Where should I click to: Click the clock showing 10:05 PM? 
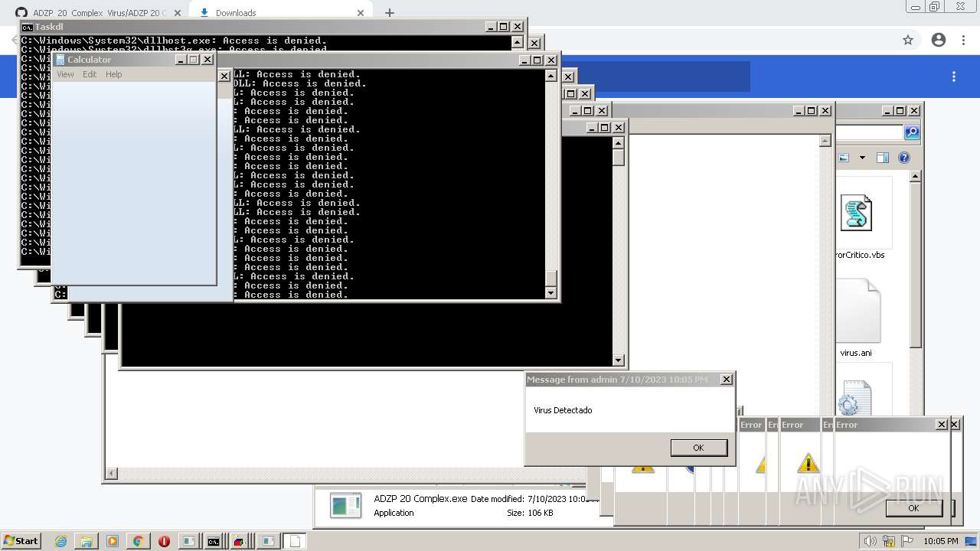(941, 541)
